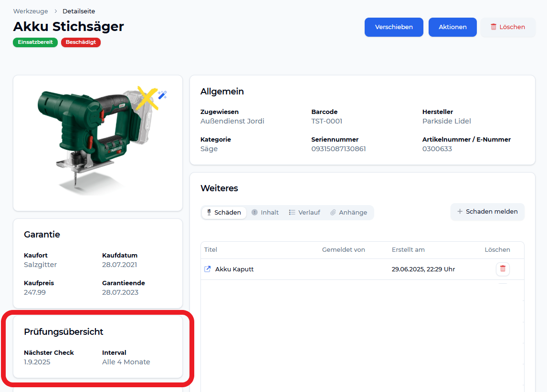This screenshot has width=547, height=392.
Task: Click the Garantie heading
Action: [42, 235]
